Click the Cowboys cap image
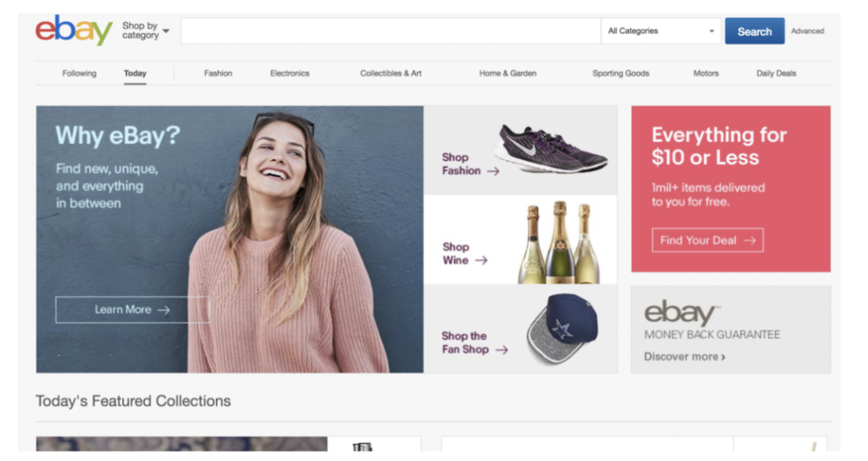The image size is (868, 461). pyautogui.click(x=562, y=328)
